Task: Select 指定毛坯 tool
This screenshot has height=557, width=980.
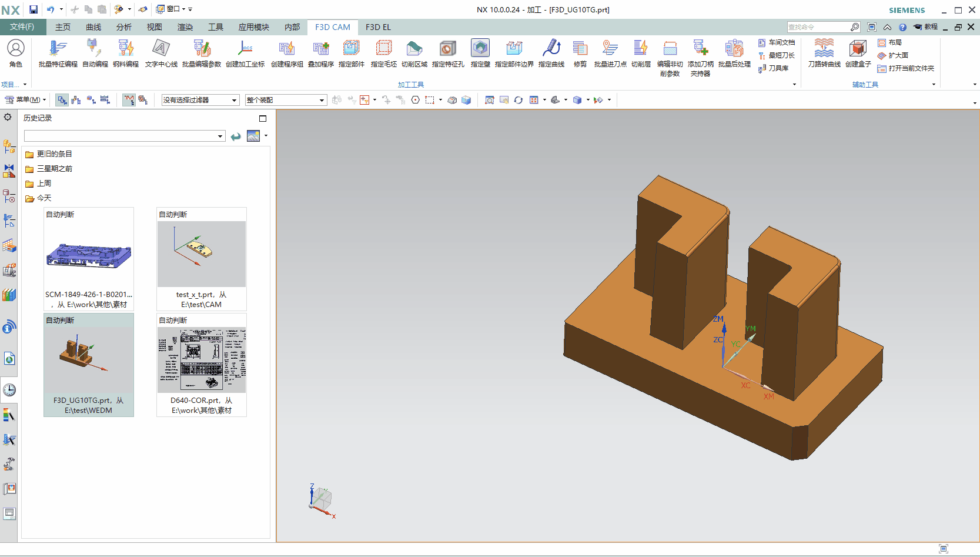Action: click(384, 54)
